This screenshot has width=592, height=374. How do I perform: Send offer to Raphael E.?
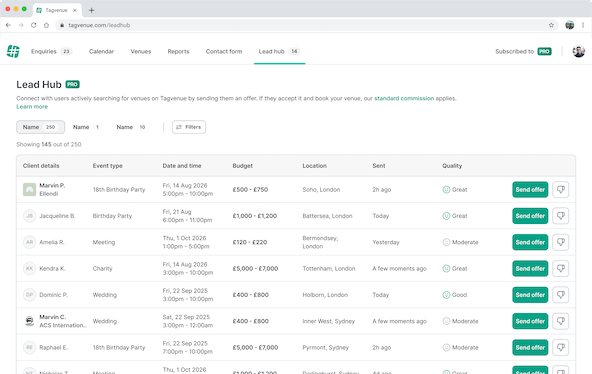530,347
